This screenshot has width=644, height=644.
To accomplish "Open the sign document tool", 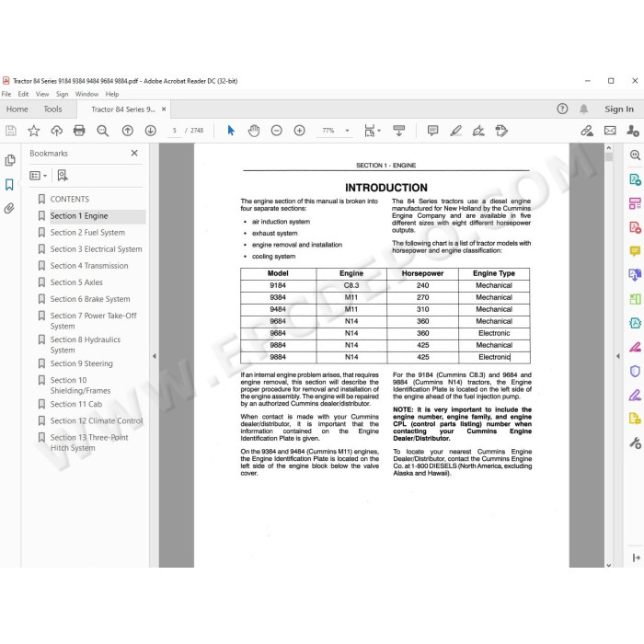I will 478,131.
